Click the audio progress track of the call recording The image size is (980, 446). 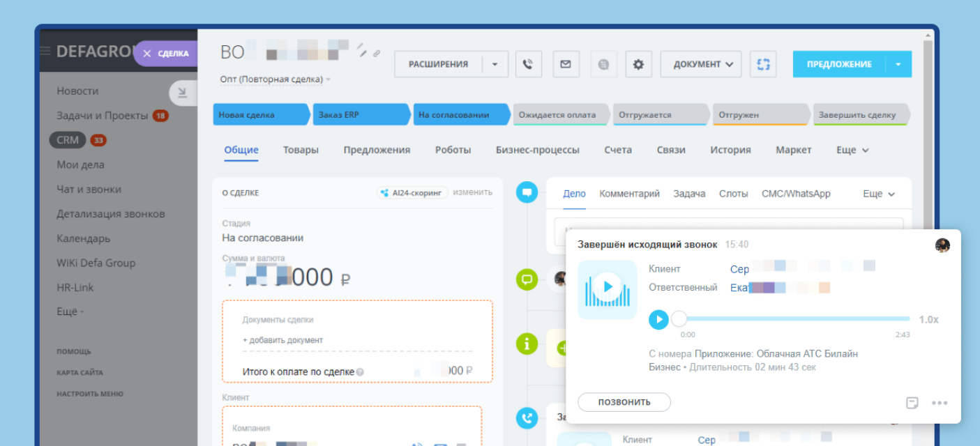tap(794, 319)
